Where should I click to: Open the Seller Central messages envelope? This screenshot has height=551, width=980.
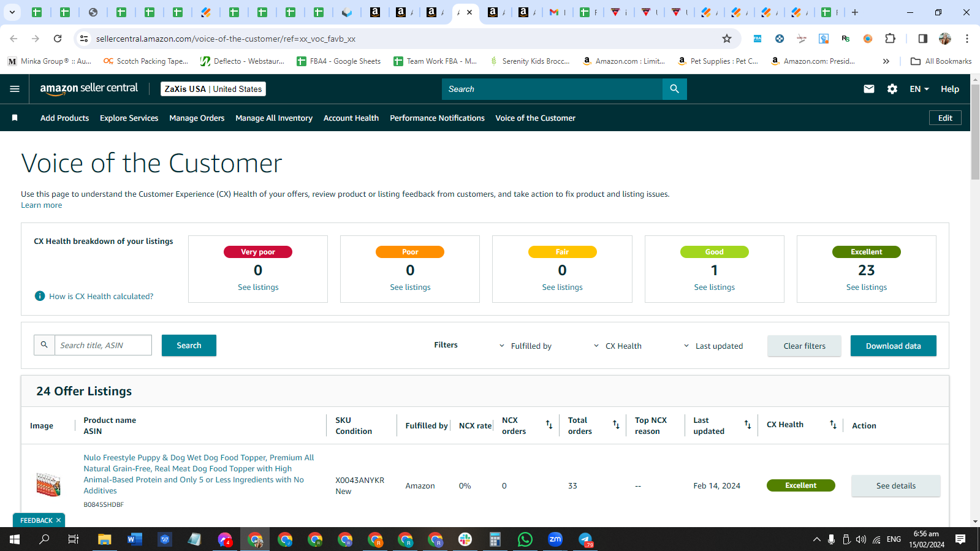tap(868, 89)
